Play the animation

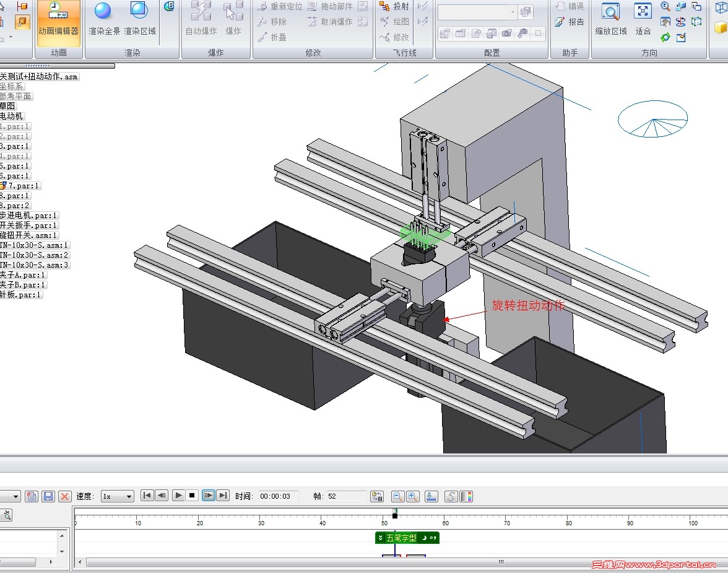click(178, 496)
